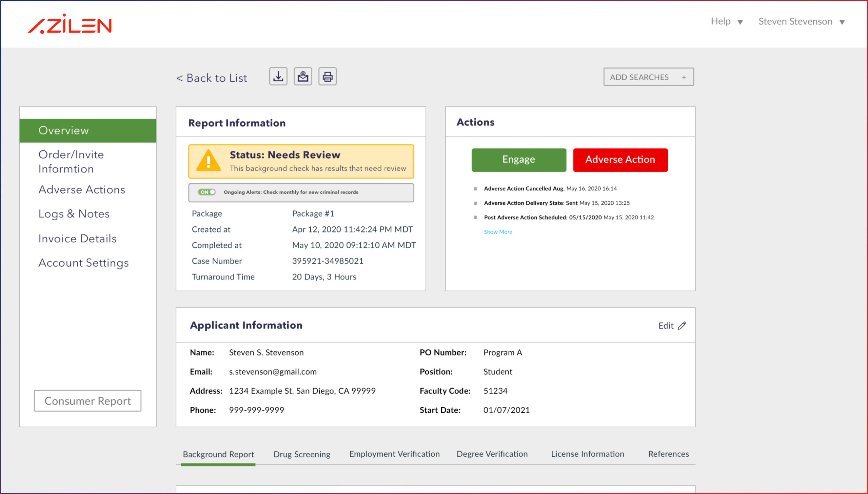Go back via Back to List link
Screen dimensions: 868x494
[212, 78]
